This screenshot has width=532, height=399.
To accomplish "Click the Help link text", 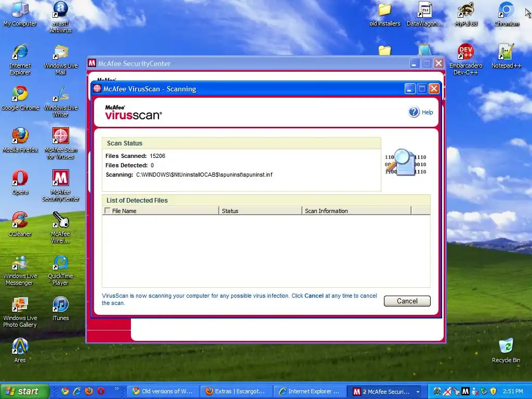I will click(x=427, y=112).
